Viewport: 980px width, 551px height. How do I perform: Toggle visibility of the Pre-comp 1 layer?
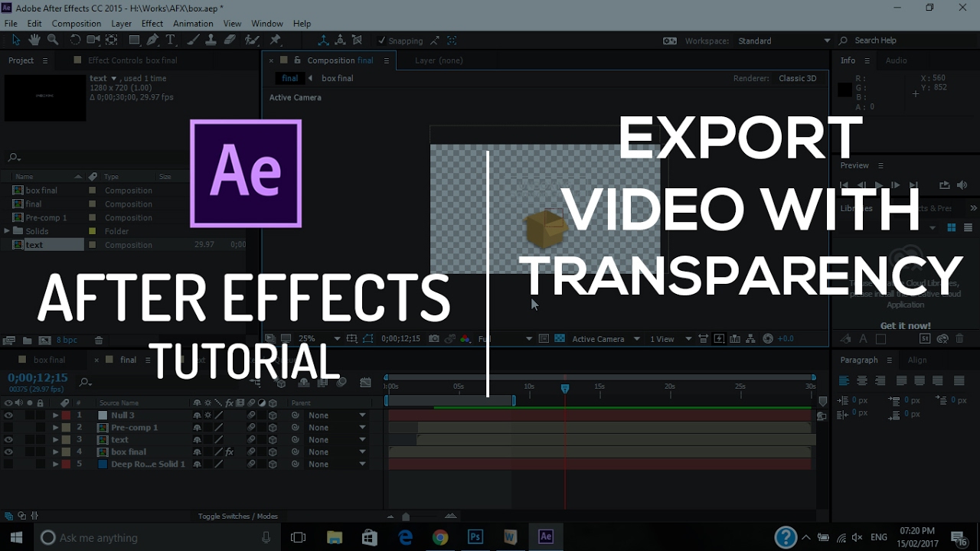point(8,428)
